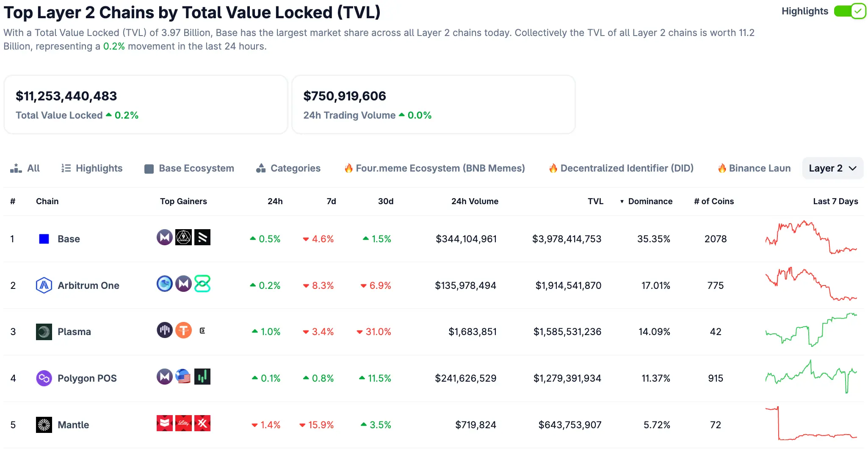Image resolution: width=868 pixels, height=449 pixels.
Task: Open the Base 7-day sparkline chart
Action: tap(811, 237)
